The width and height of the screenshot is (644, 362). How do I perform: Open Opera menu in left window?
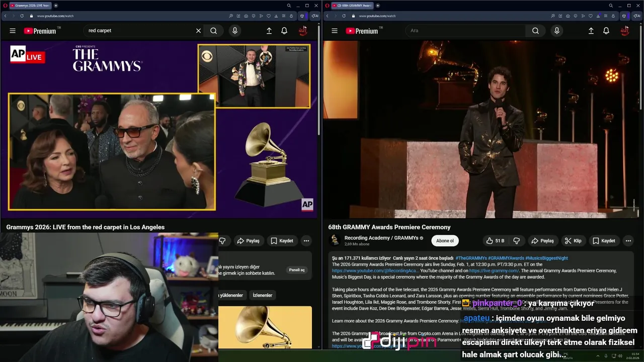pos(5,6)
